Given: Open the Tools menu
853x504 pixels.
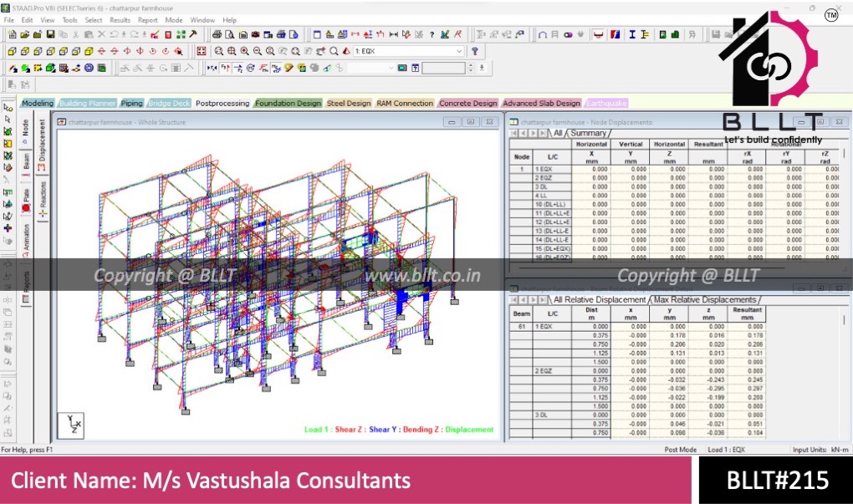Looking at the screenshot, I should coord(69,20).
